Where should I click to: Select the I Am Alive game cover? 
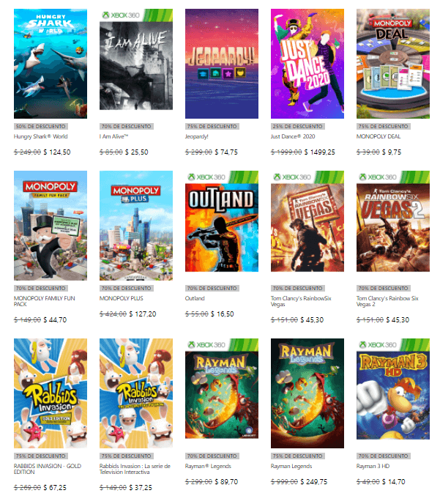tap(136, 59)
